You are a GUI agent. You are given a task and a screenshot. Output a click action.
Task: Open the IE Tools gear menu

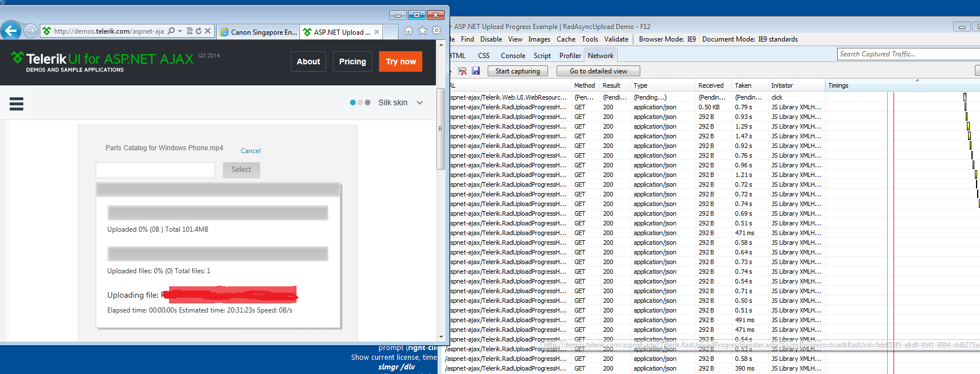(x=437, y=31)
